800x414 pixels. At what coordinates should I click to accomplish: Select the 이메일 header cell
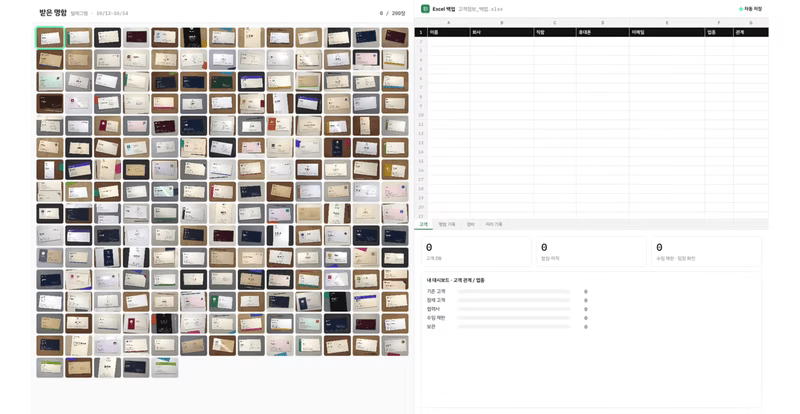[x=667, y=32]
